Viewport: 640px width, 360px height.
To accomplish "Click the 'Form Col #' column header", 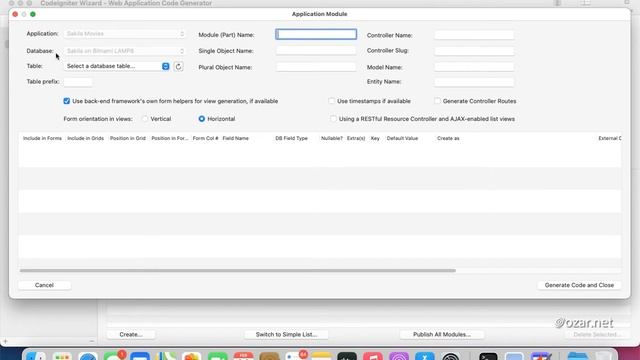I will pos(205,138).
